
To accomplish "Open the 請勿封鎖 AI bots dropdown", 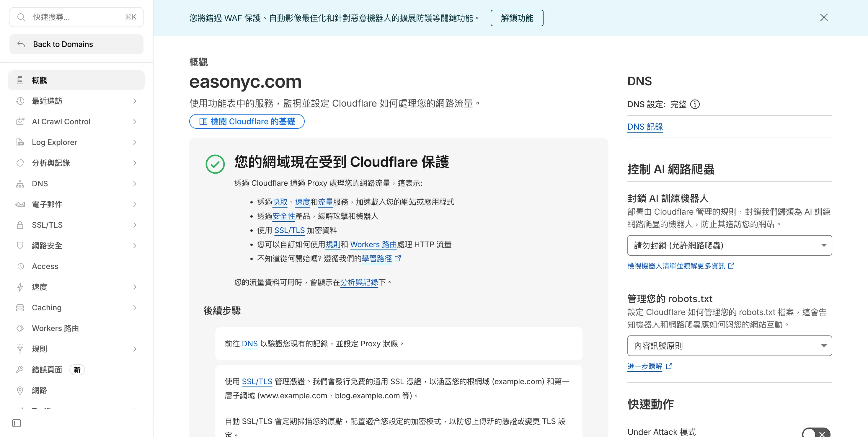I will pos(729,245).
